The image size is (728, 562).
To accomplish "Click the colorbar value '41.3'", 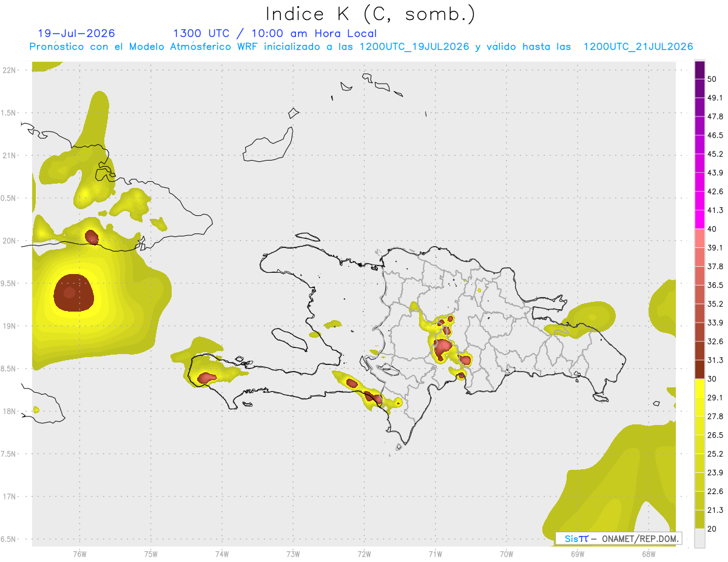I will pyautogui.click(x=715, y=210).
